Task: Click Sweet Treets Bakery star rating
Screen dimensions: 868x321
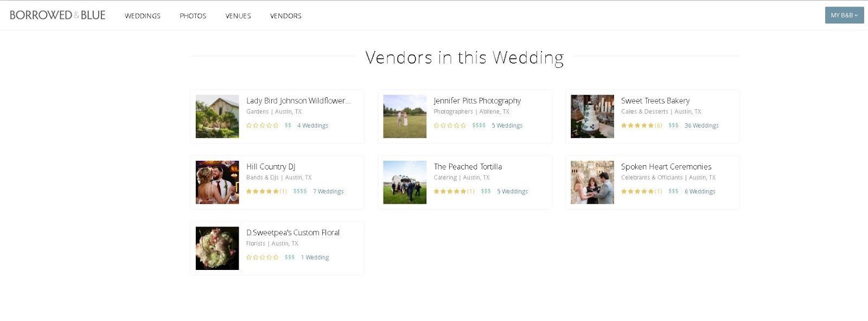Action: coord(637,125)
